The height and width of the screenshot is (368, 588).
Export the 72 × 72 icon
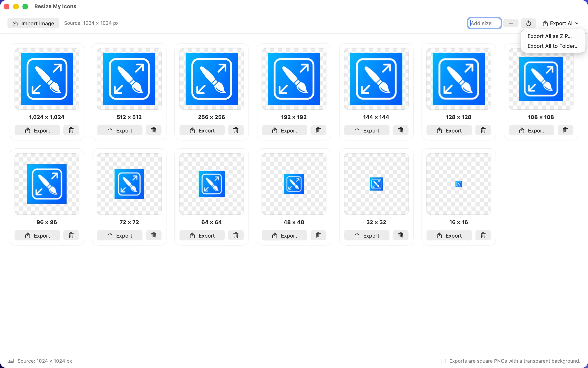click(x=120, y=235)
